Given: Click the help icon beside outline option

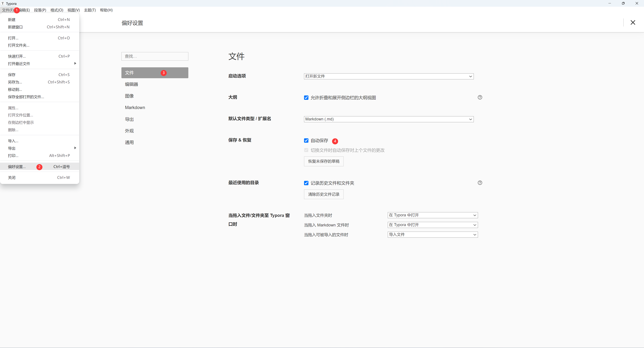Looking at the screenshot, I should [x=480, y=97].
